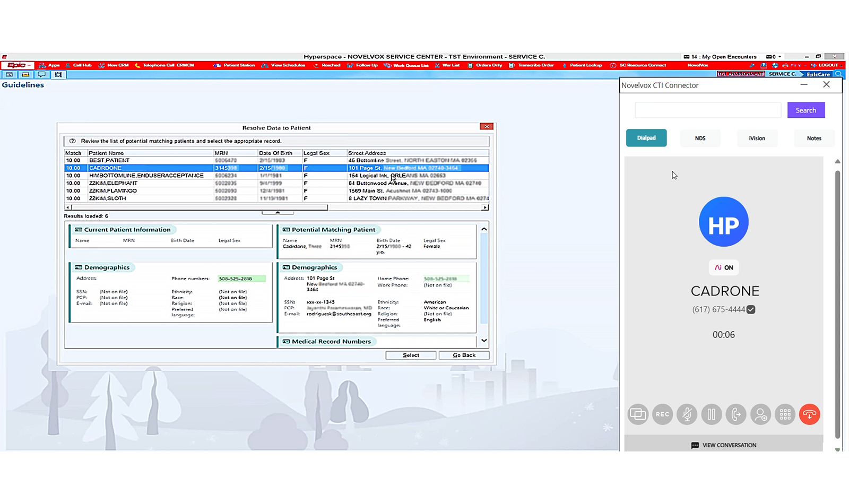Open Transcribe Order
Viewport: 849px width, 504px height.
(531, 65)
